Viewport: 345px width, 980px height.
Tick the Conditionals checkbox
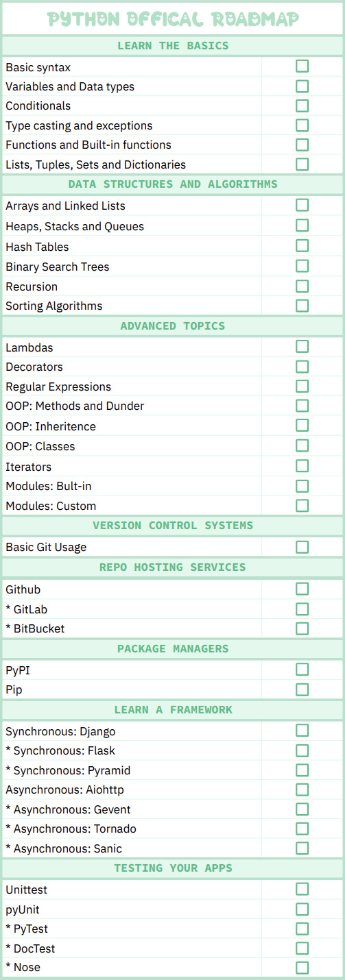click(302, 106)
